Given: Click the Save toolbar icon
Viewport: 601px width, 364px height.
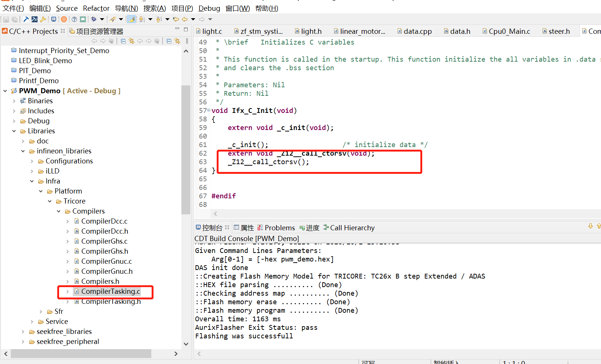Looking at the screenshot, I should [x=6, y=19].
